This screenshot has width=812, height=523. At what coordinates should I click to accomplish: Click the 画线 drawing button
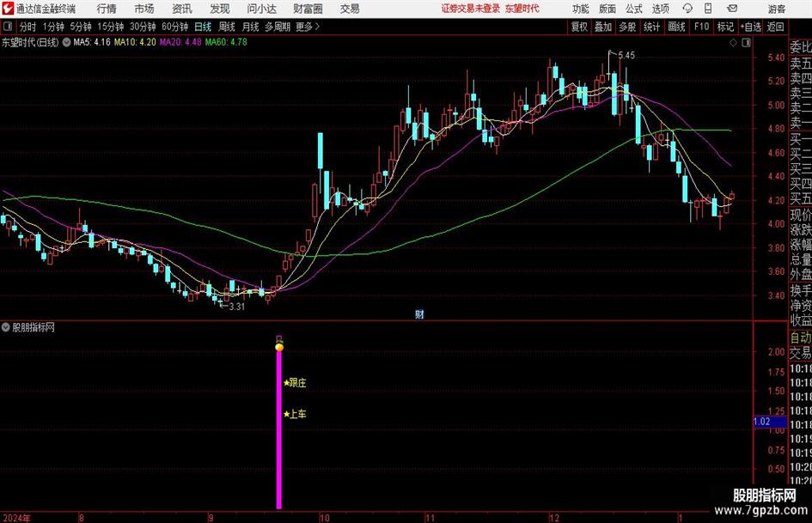click(677, 27)
